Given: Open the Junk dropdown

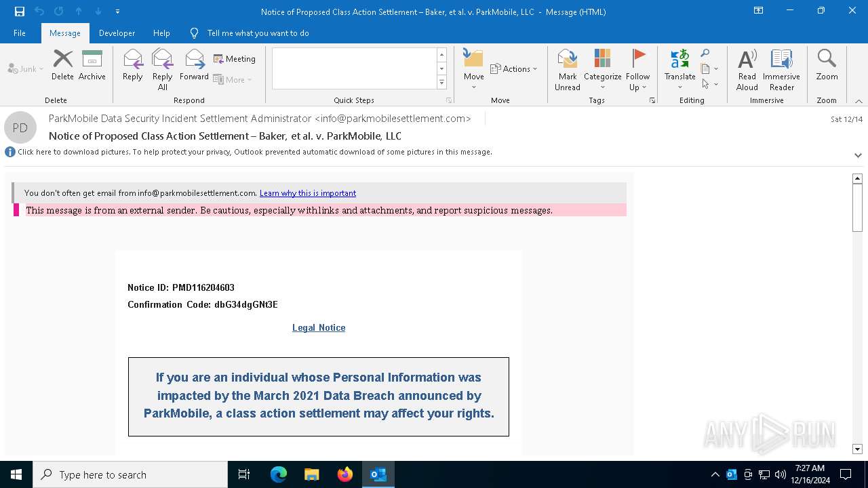Looking at the screenshot, I should 26,68.
